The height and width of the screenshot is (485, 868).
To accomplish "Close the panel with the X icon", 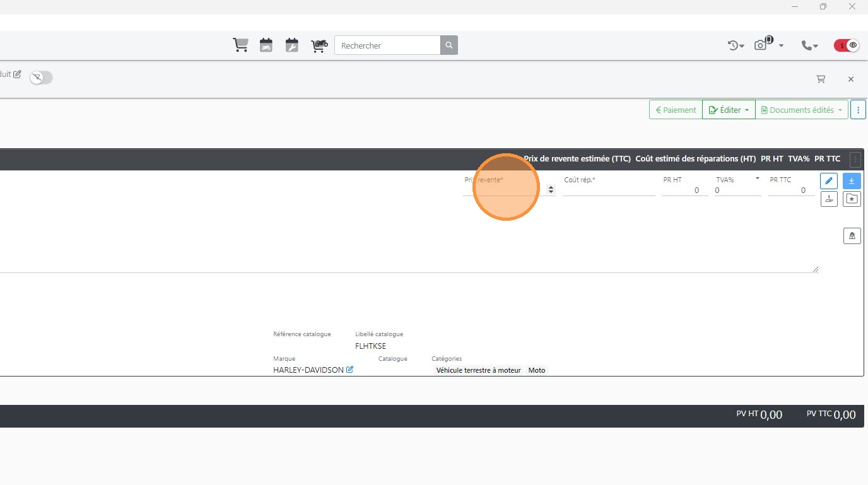I will tap(851, 79).
